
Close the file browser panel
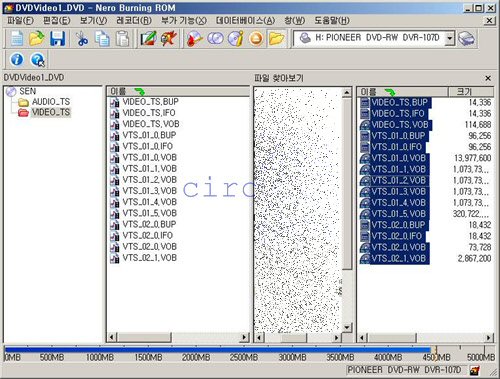point(488,78)
